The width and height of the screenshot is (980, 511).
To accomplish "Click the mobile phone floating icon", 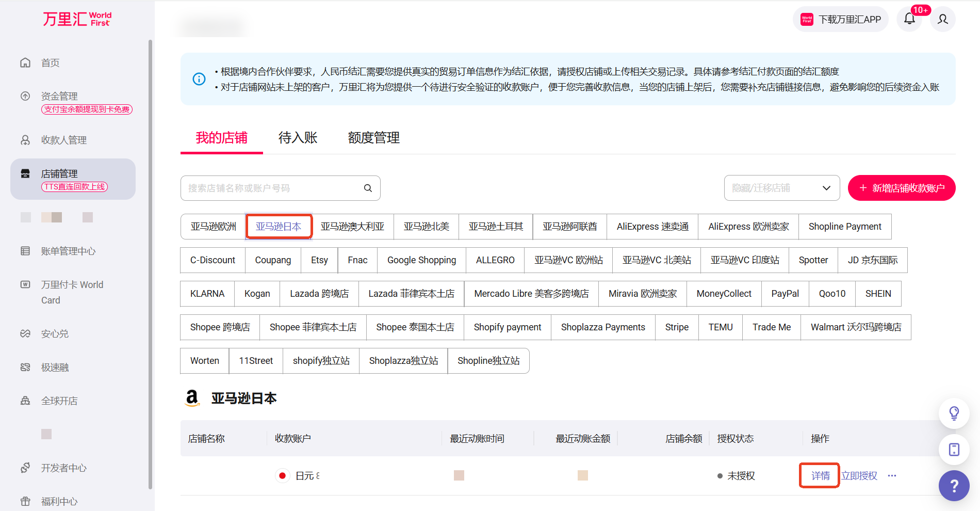I will (x=954, y=450).
